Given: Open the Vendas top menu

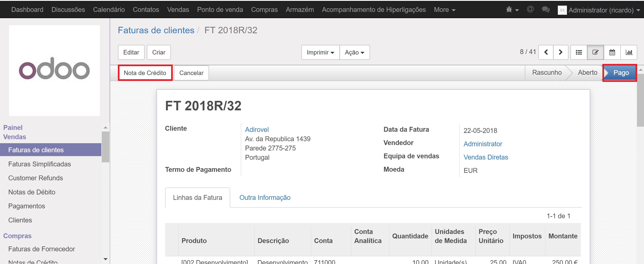Looking at the screenshot, I should 178,10.
